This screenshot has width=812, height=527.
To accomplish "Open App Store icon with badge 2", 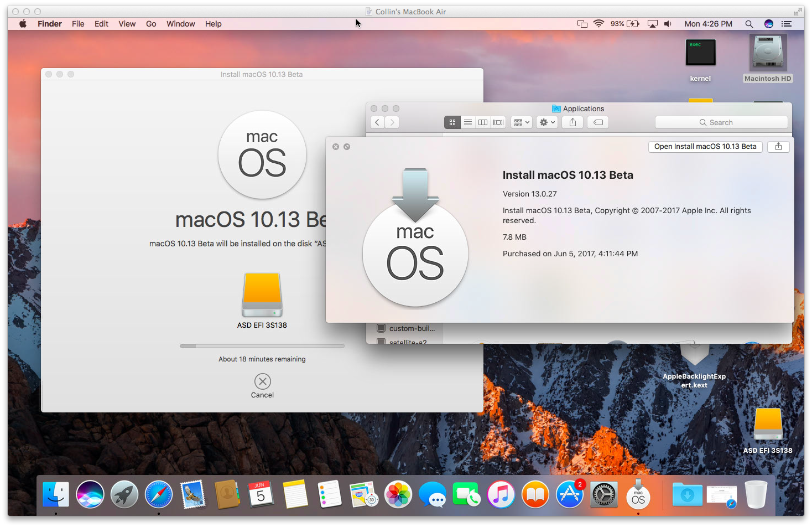I will 570,494.
